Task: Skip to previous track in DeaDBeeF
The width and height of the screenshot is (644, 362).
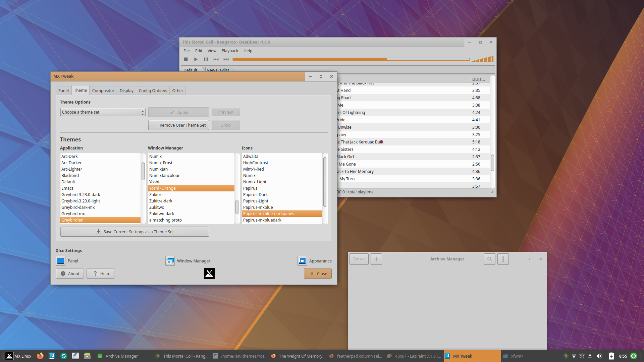Action: pyautogui.click(x=216, y=59)
